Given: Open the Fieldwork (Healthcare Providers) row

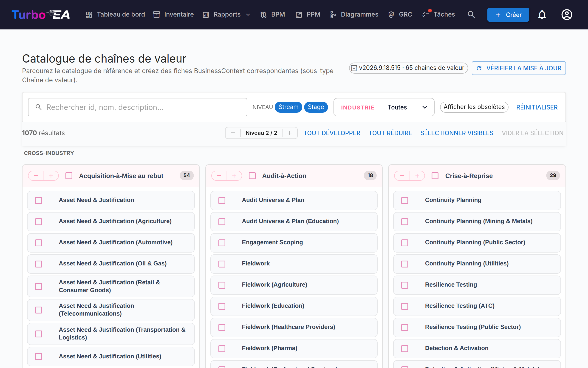Looking at the screenshot, I should (294, 327).
